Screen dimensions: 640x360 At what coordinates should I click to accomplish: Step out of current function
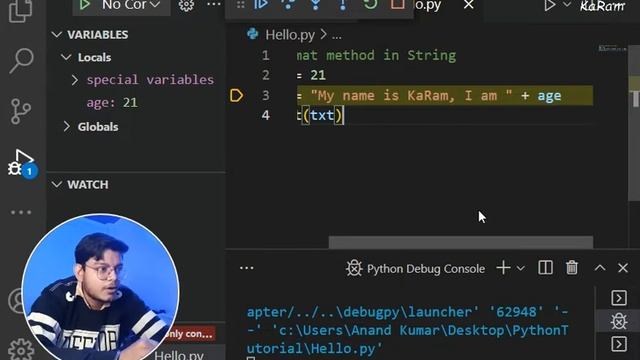[342, 5]
